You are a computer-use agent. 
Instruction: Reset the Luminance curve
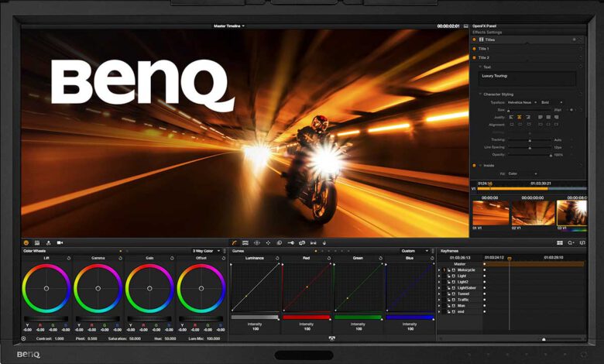277,258
